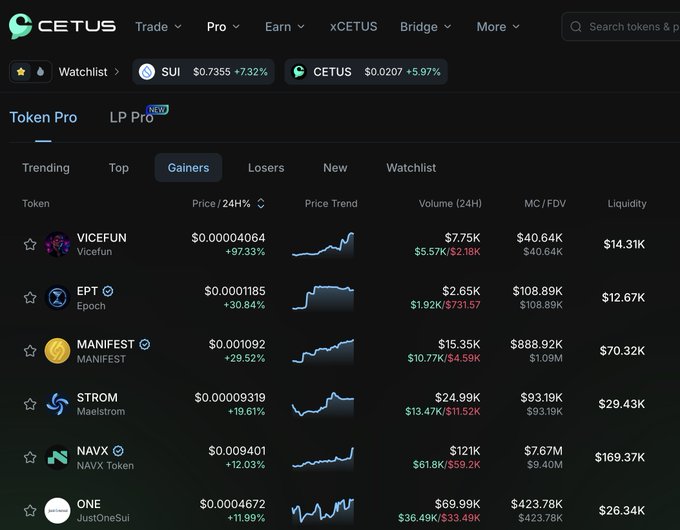Viewport: 680px width, 530px height.
Task: Click the Liquidity column header
Action: 627,203
